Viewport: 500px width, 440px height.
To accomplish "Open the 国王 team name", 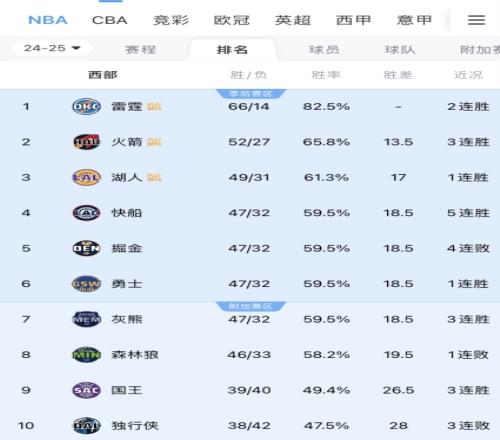I will 127,390.
